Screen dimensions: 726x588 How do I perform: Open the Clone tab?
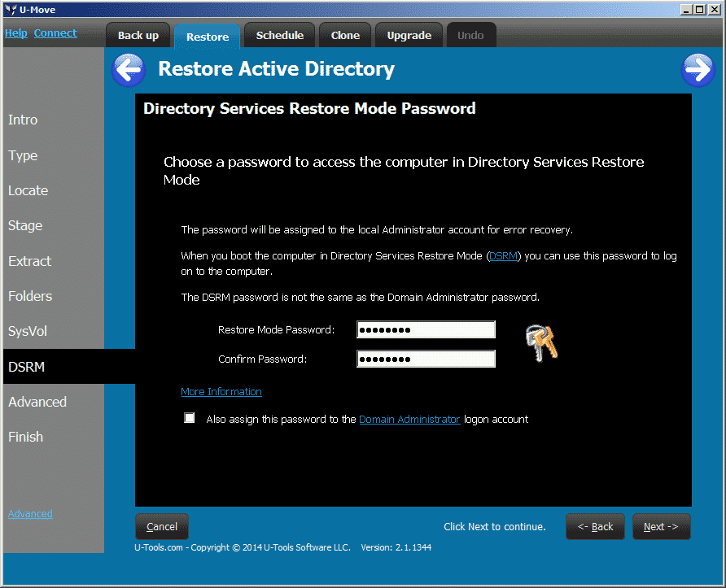(345, 35)
